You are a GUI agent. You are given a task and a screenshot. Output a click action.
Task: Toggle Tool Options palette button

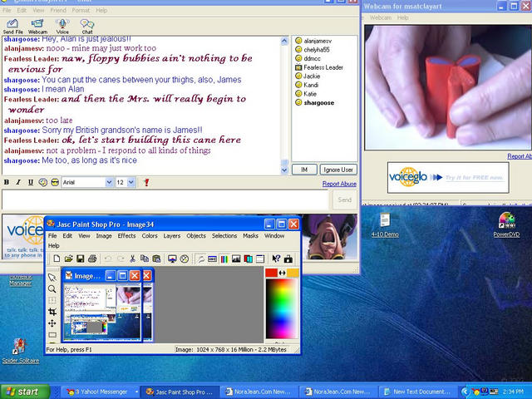tap(213, 259)
